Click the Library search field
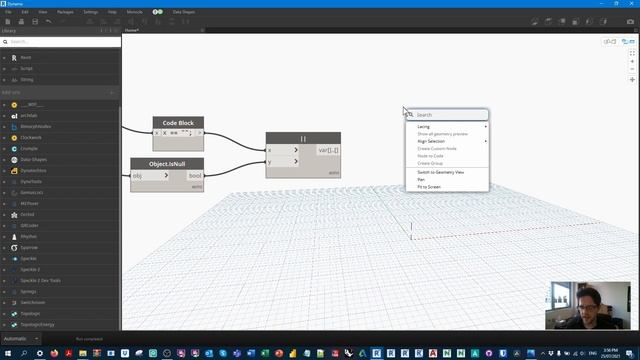This screenshot has width=640, height=360. tap(60, 42)
